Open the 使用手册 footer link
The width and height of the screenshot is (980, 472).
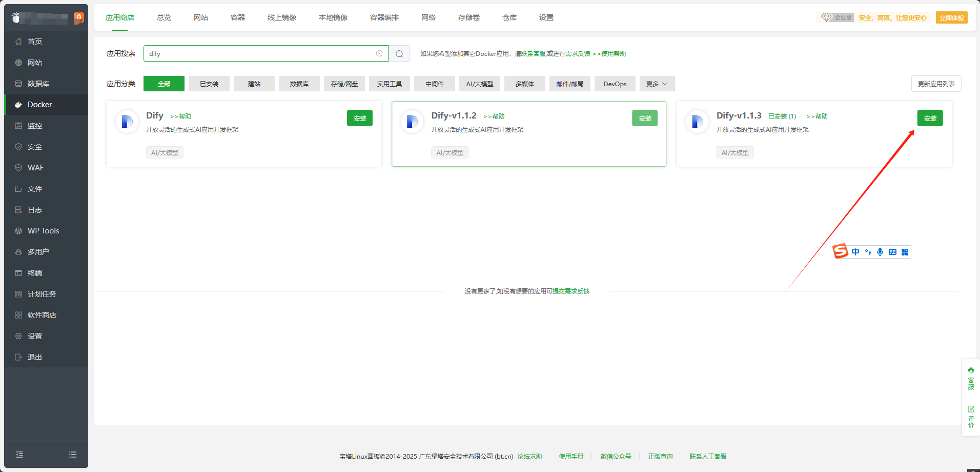571,456
